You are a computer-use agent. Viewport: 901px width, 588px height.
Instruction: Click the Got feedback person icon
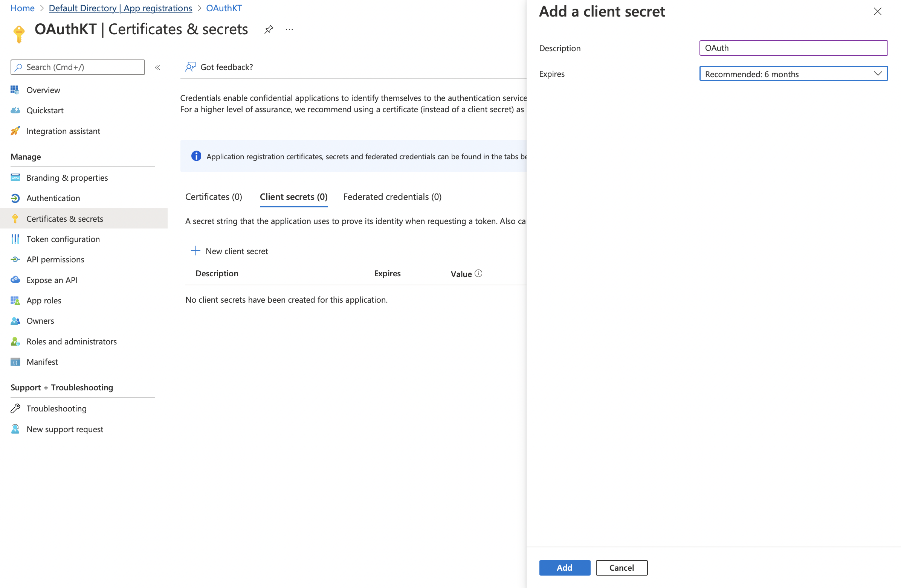click(191, 67)
